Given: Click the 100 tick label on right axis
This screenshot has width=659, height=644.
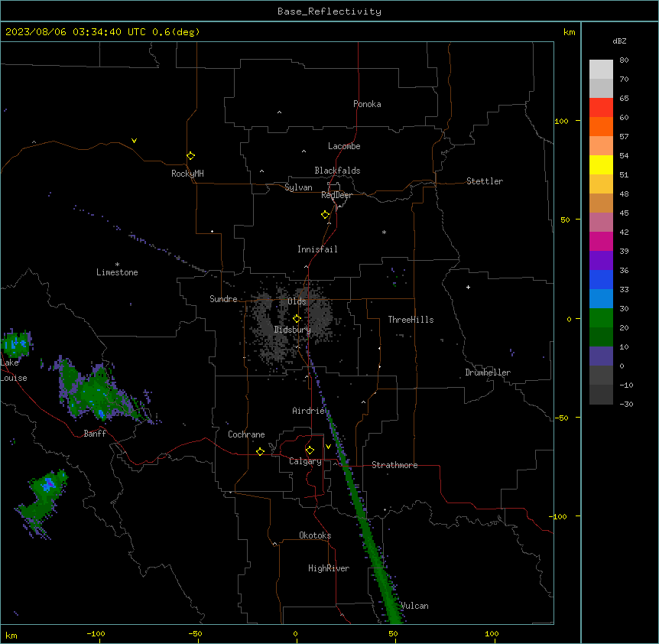Looking at the screenshot, I should point(561,121).
